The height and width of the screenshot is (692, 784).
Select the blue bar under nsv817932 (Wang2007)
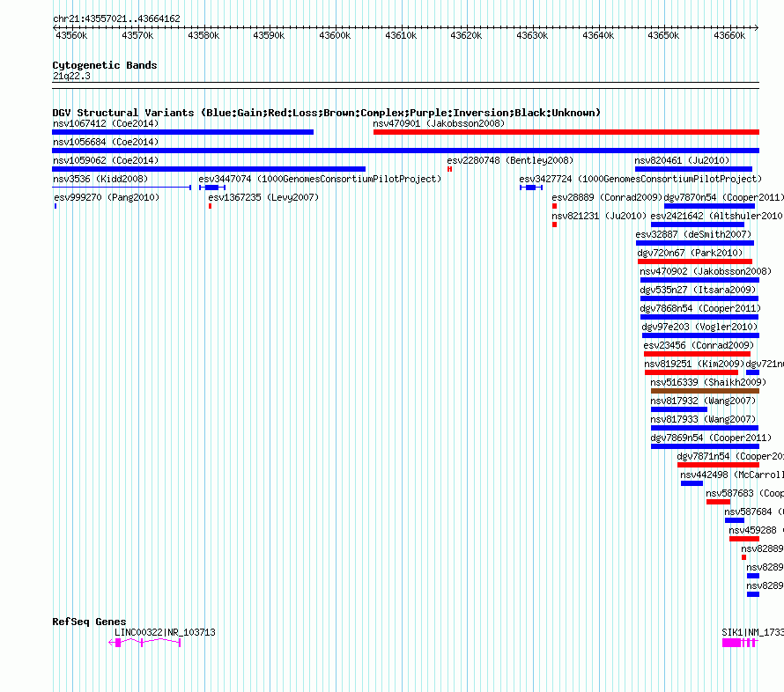679,409
